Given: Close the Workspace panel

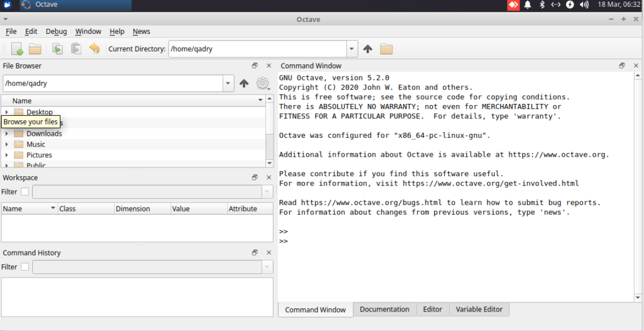Looking at the screenshot, I should pyautogui.click(x=269, y=177).
